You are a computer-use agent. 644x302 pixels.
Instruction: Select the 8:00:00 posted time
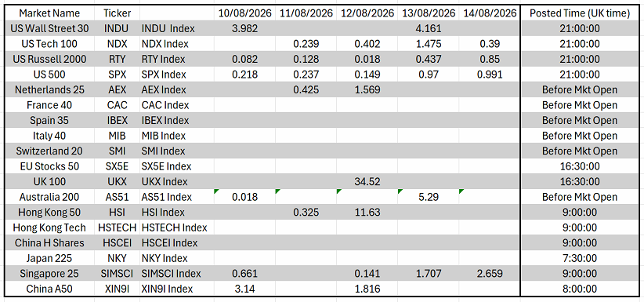(x=580, y=289)
